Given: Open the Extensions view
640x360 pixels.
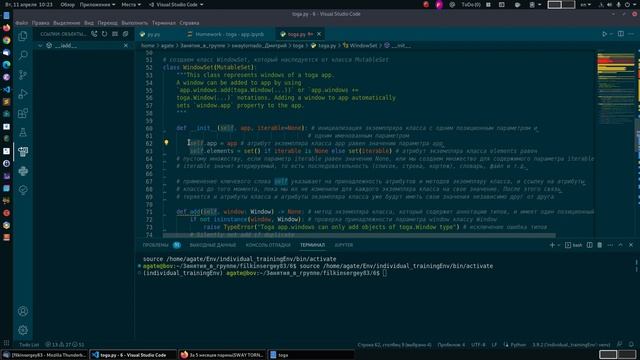Looking at the screenshot, I should pos(23,113).
